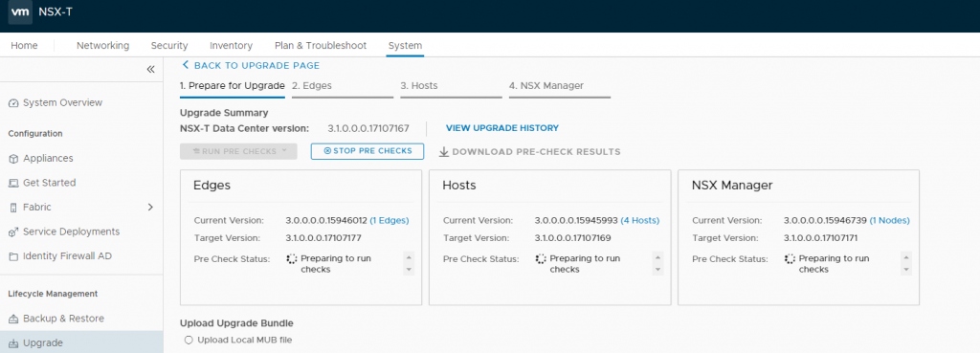The image size is (980, 353).
Task: Click Download Pre-Check Results
Action: 536,152
